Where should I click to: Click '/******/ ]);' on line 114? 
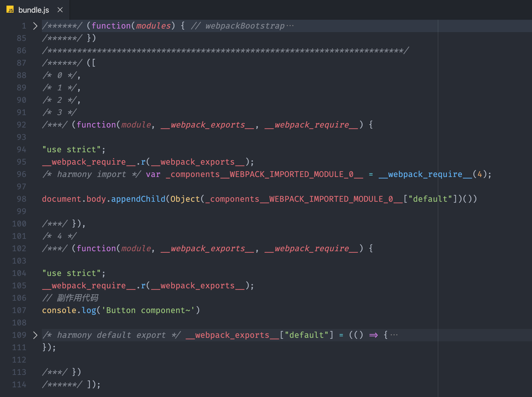(x=71, y=385)
